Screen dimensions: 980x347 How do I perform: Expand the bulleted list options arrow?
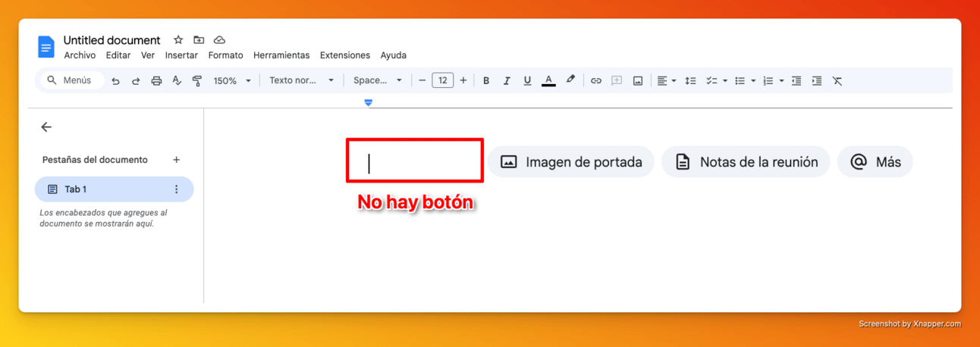pos(753,81)
